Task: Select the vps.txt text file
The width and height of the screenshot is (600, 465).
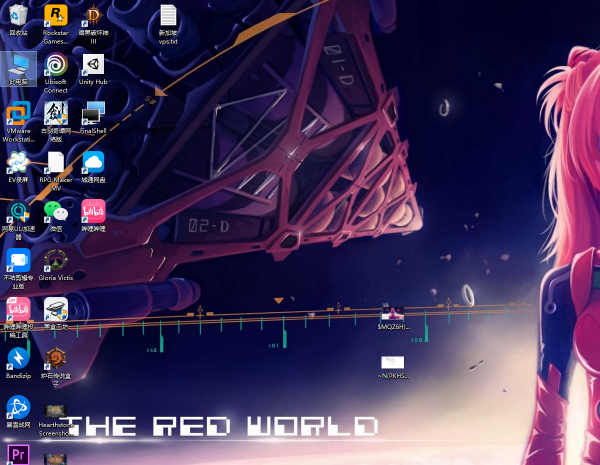Action: pyautogui.click(x=168, y=15)
